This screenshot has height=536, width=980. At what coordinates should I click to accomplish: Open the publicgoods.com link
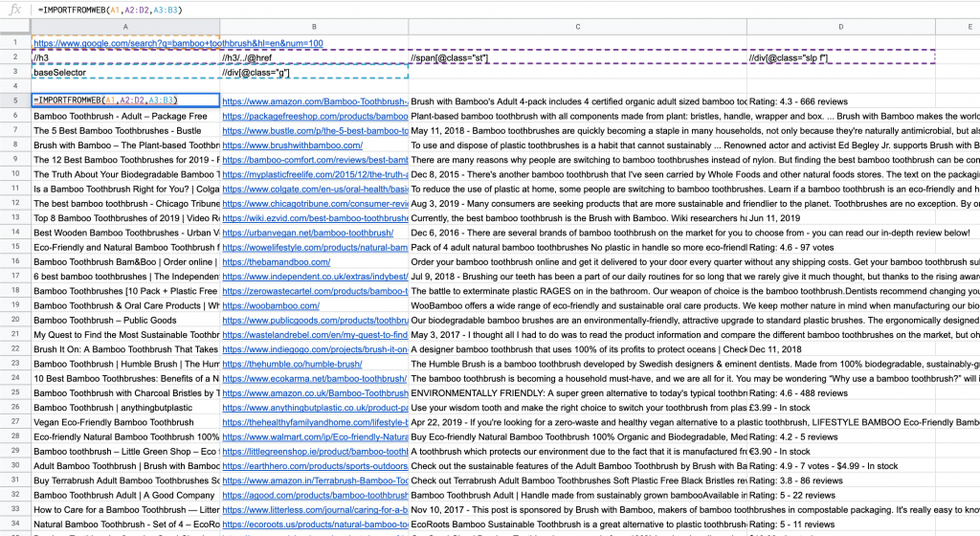tap(315, 321)
